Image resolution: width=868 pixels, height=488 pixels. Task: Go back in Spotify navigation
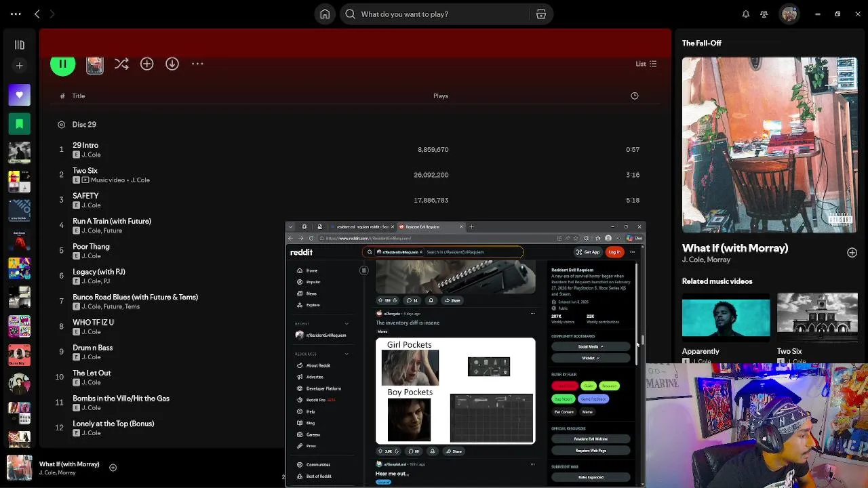(37, 14)
